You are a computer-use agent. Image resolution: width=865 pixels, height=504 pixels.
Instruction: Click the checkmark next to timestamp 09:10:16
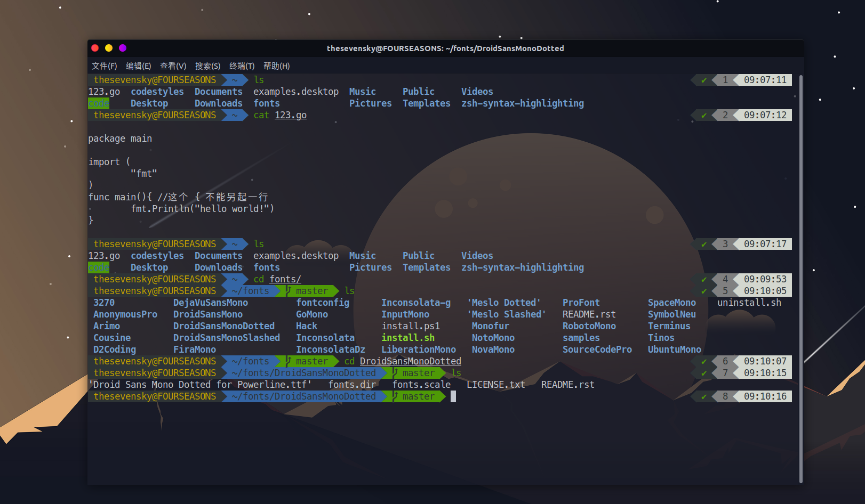point(704,396)
